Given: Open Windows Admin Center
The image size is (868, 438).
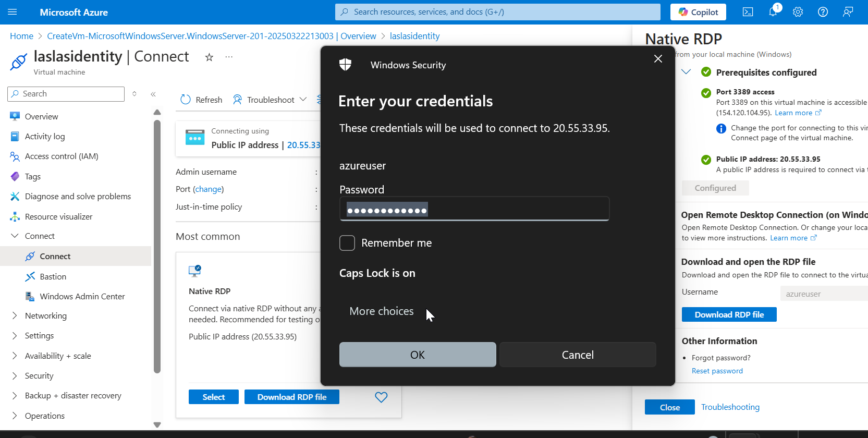Looking at the screenshot, I should (82, 297).
